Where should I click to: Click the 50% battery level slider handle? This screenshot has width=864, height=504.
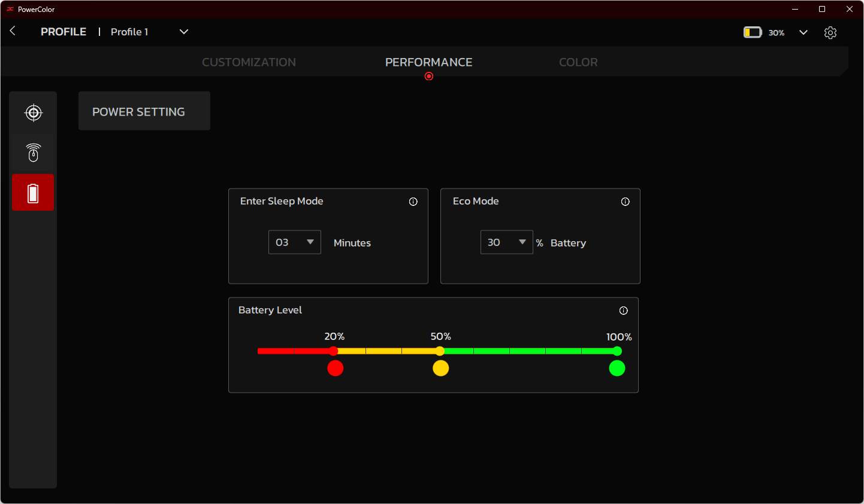coord(440,351)
